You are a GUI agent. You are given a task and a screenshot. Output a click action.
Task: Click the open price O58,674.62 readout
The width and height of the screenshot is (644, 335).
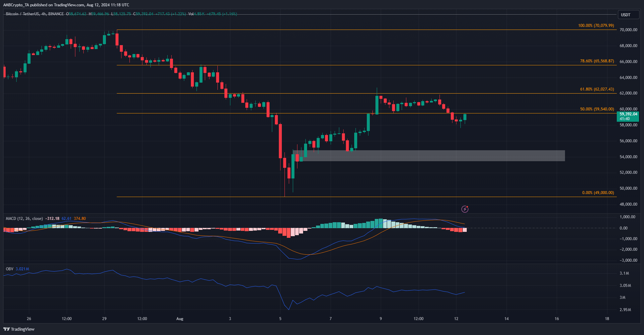(x=76, y=14)
